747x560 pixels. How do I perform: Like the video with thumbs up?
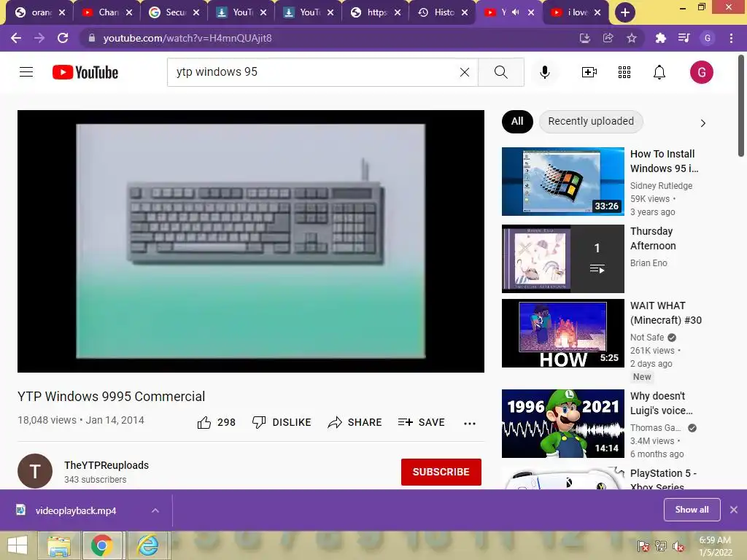coord(217,422)
